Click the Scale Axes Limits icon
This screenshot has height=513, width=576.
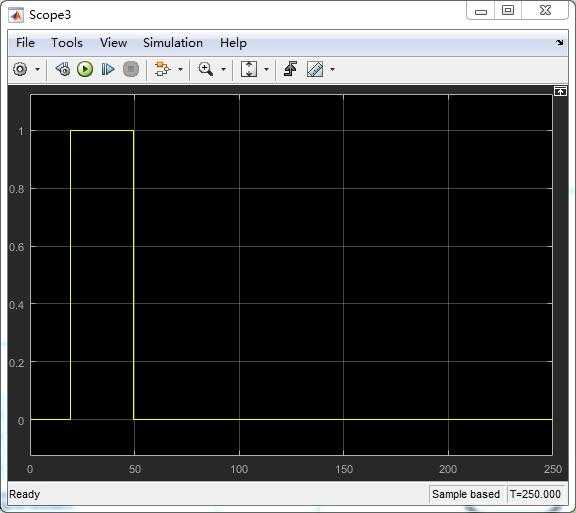[249, 69]
